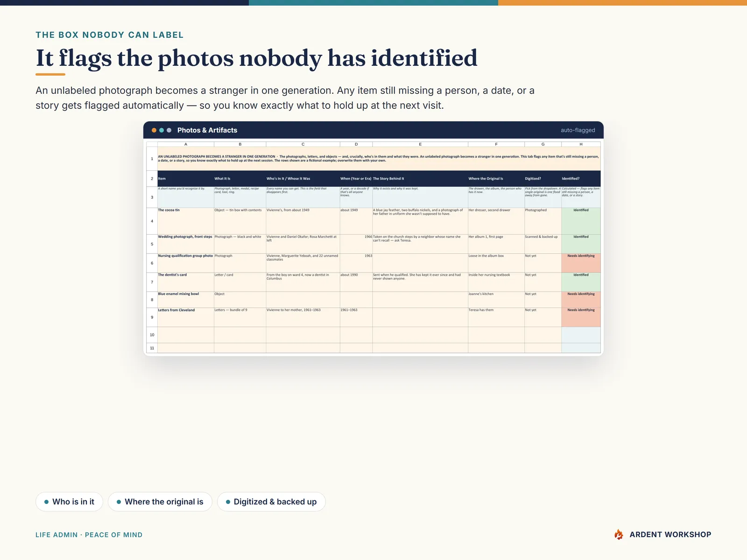The height and width of the screenshot is (560, 747).
Task: Click the 'Item' column header cell
Action: point(186,179)
